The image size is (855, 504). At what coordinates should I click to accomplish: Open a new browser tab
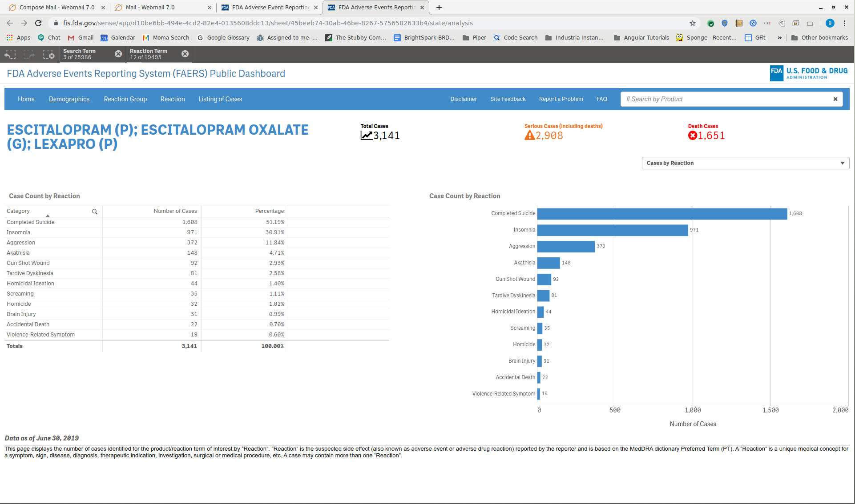(439, 8)
